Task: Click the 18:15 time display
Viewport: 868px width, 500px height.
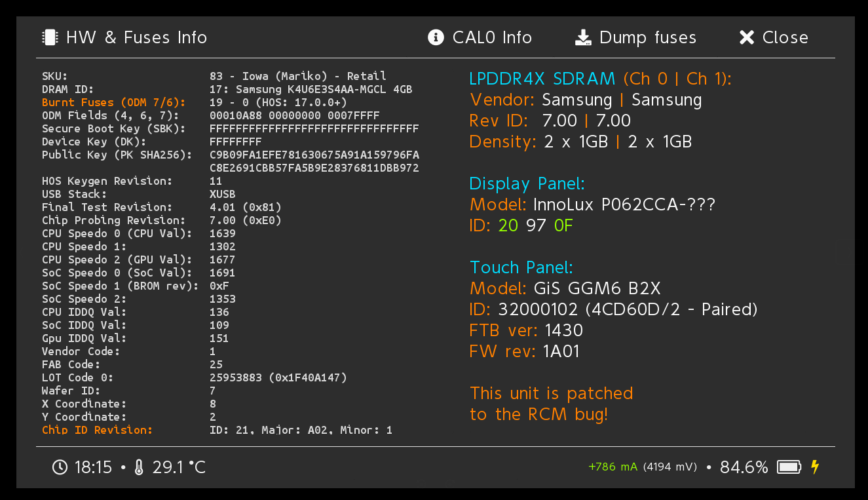Action: point(94,467)
